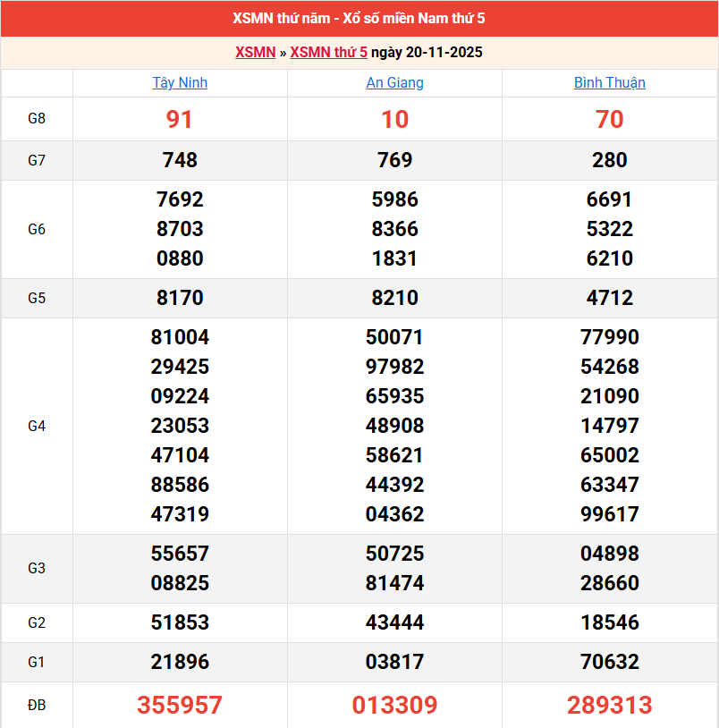
Task: Click Tây Ninh G1 number 21896
Action: (x=180, y=663)
